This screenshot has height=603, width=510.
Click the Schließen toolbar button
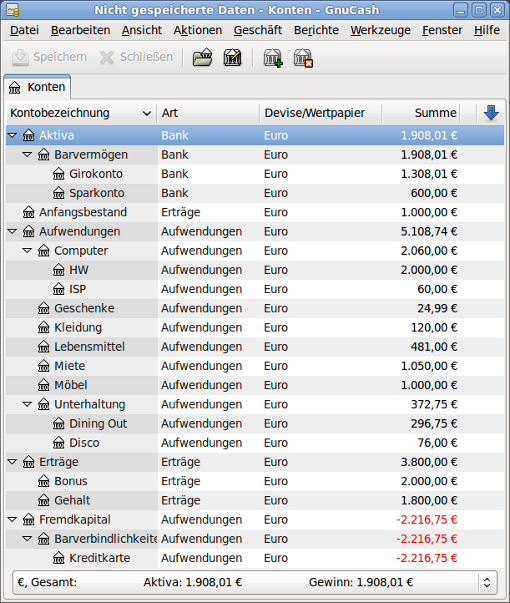tap(136, 57)
